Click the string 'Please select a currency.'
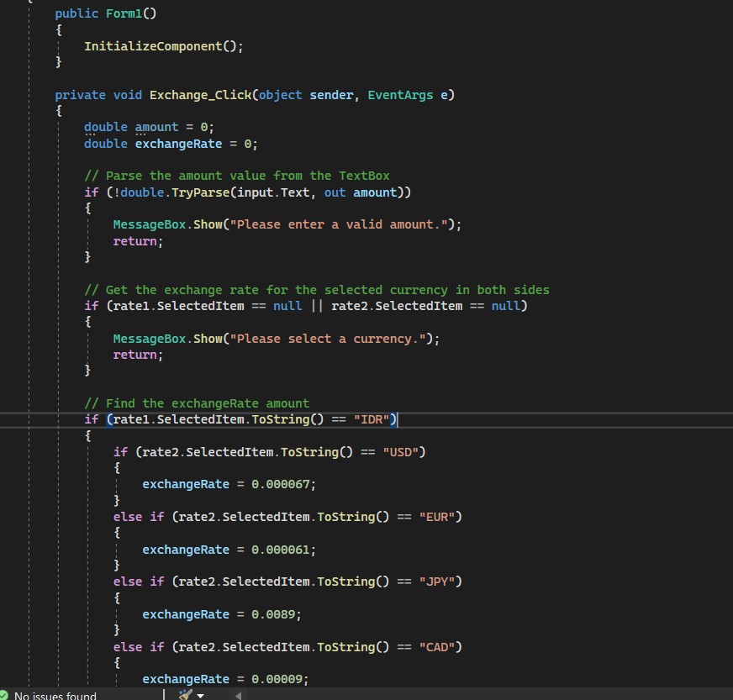 click(328, 339)
